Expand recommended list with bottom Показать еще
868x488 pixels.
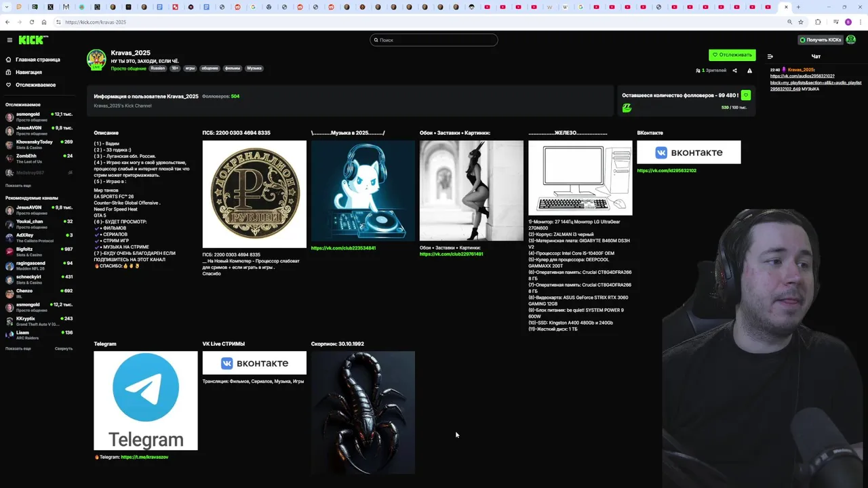click(18, 348)
